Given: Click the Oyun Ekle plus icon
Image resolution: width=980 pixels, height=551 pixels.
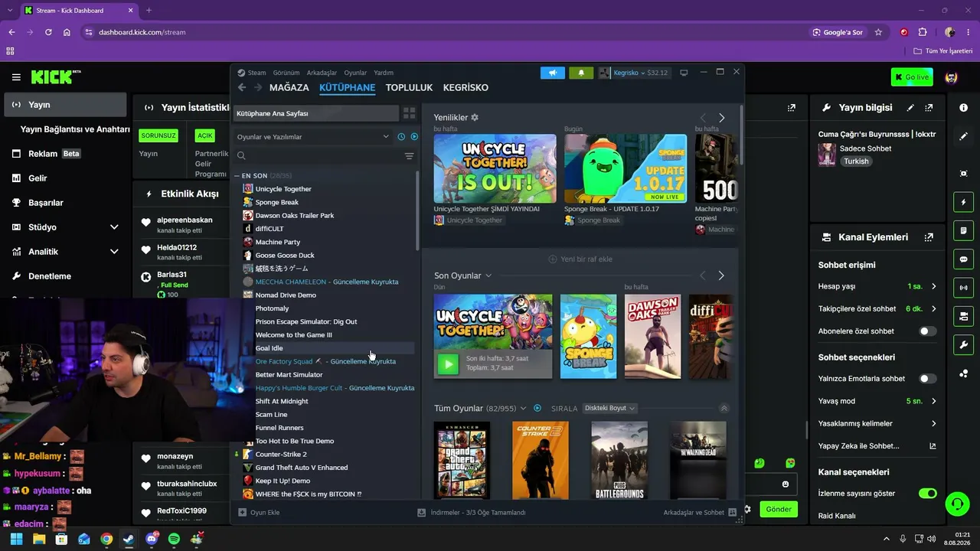Looking at the screenshot, I should (242, 512).
